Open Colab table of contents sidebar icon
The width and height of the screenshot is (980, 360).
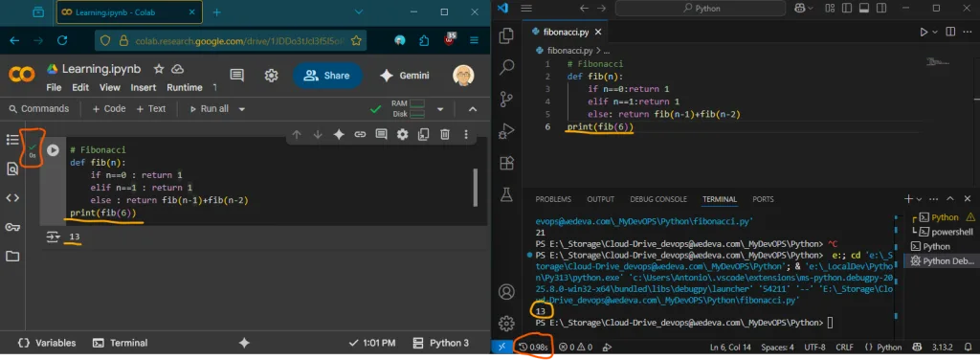click(x=11, y=140)
